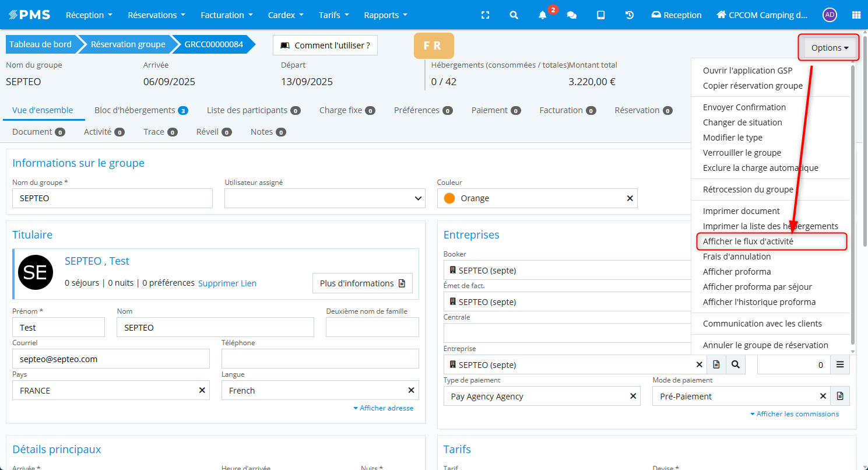This screenshot has width=868, height=470.
Task: Click into the Courriel email field
Action: click(111, 359)
